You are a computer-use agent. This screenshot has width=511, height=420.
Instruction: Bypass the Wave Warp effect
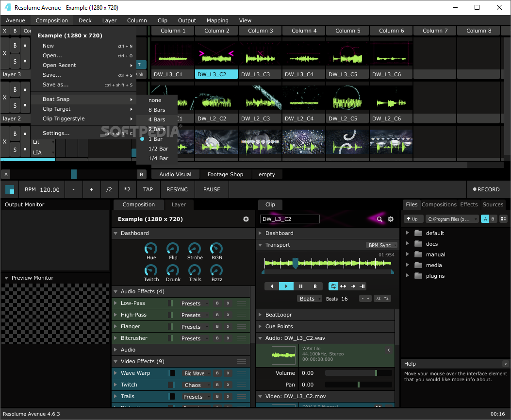click(x=217, y=373)
